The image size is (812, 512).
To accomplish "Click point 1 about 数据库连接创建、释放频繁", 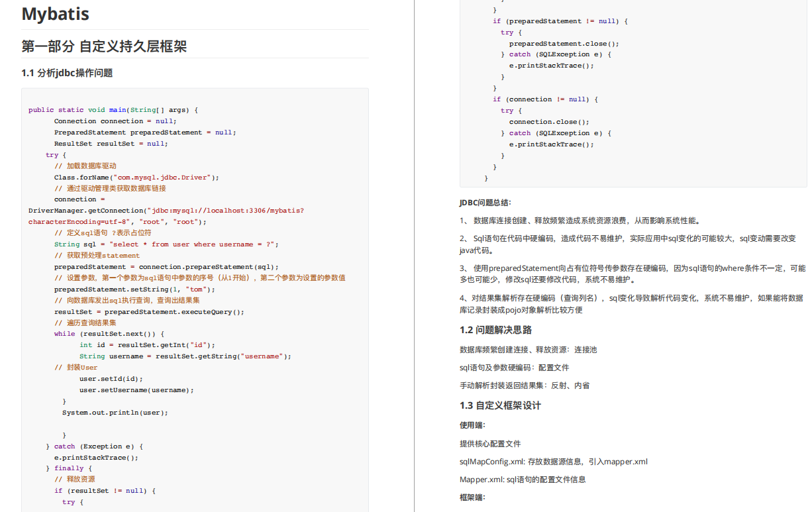I will (581, 221).
